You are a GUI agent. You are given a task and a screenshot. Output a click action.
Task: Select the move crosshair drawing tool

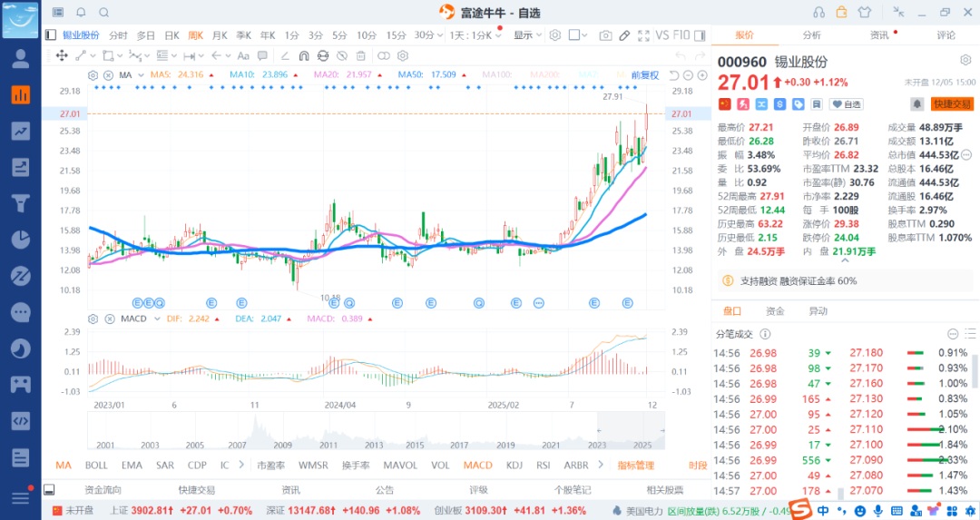coord(62,55)
